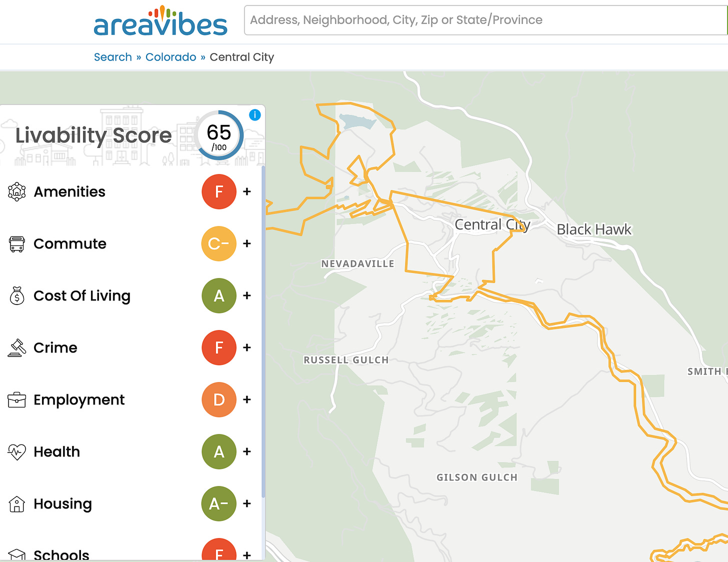Open the blue livability info icon
Image resolution: width=728 pixels, height=562 pixels.
[x=255, y=115]
